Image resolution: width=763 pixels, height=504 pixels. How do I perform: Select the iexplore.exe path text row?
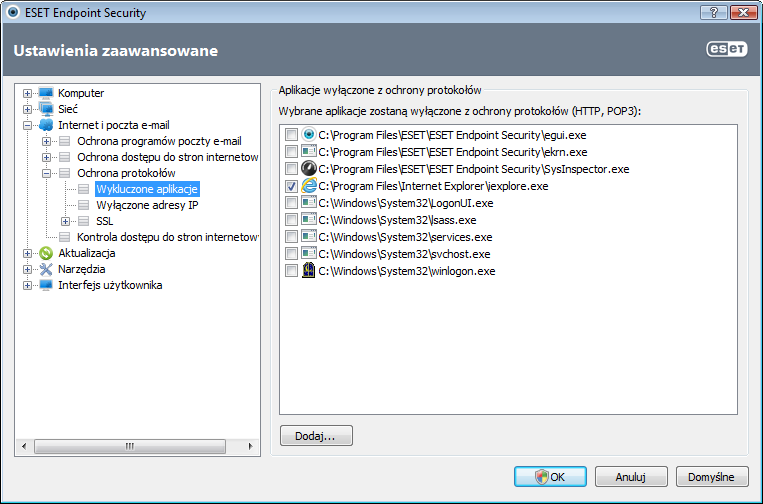[x=433, y=186]
